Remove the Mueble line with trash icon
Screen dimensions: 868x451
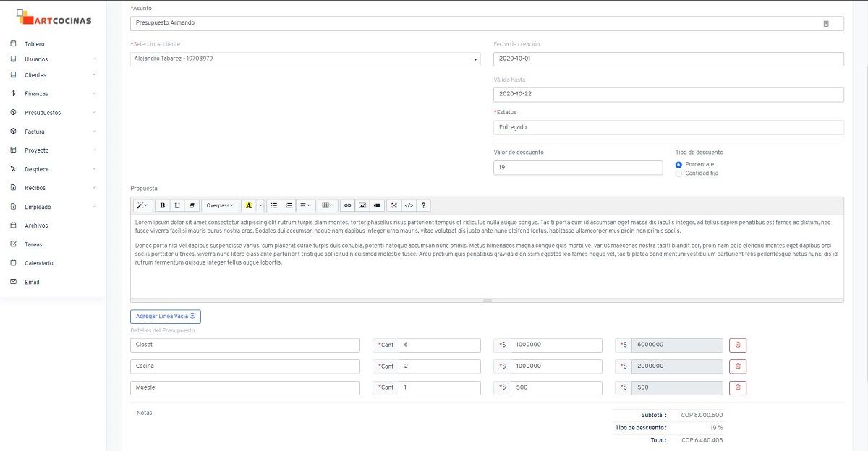click(x=738, y=388)
